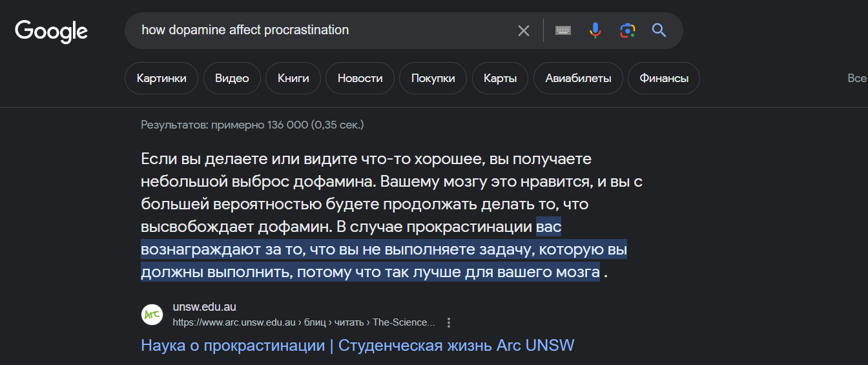Image resolution: width=868 pixels, height=365 pixels.
Task: Open Google Lens image search
Action: point(627,30)
